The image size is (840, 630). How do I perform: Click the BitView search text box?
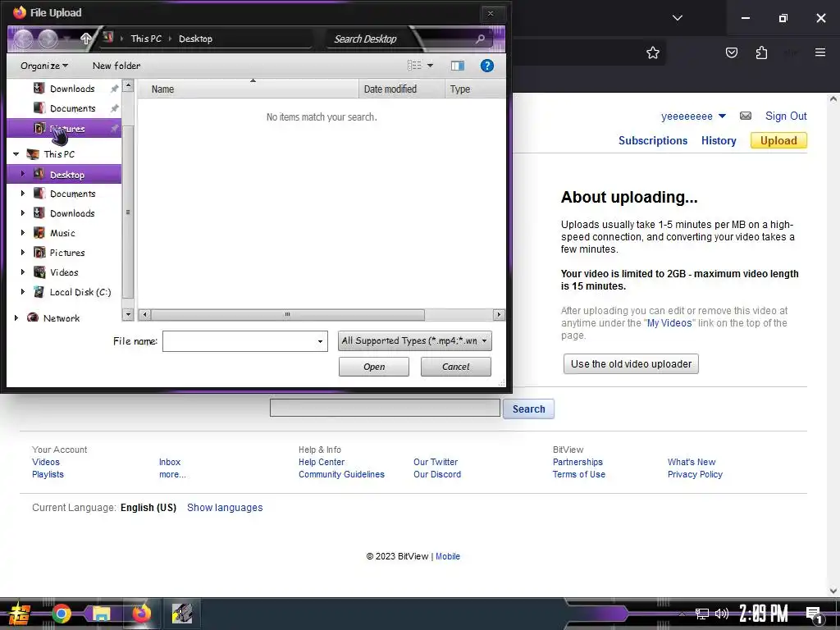[x=385, y=408]
